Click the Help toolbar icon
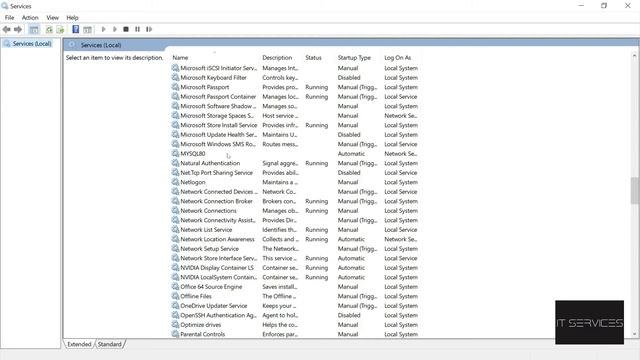Image resolution: width=640 pixels, height=360 pixels. (x=76, y=29)
